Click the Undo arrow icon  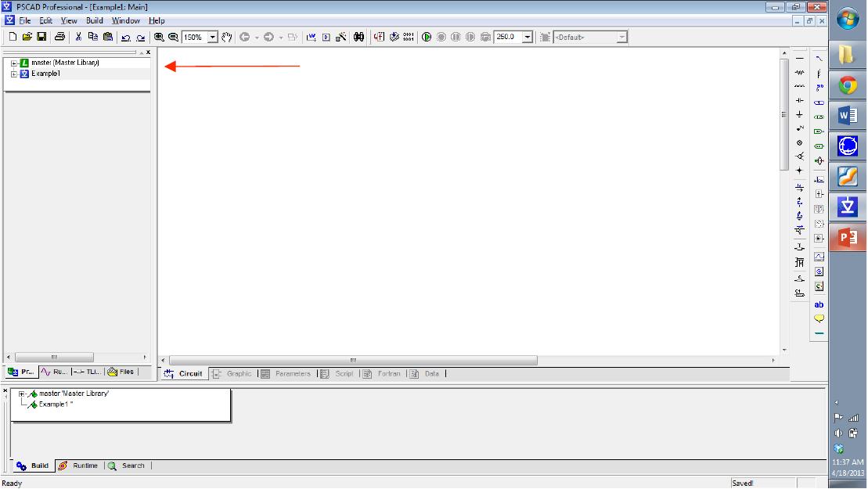125,37
